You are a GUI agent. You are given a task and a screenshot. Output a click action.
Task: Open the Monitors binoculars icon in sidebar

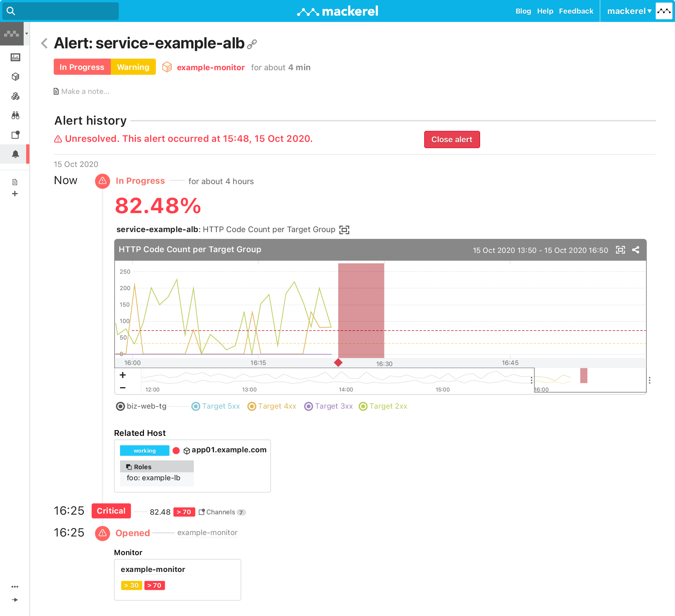[x=15, y=115]
